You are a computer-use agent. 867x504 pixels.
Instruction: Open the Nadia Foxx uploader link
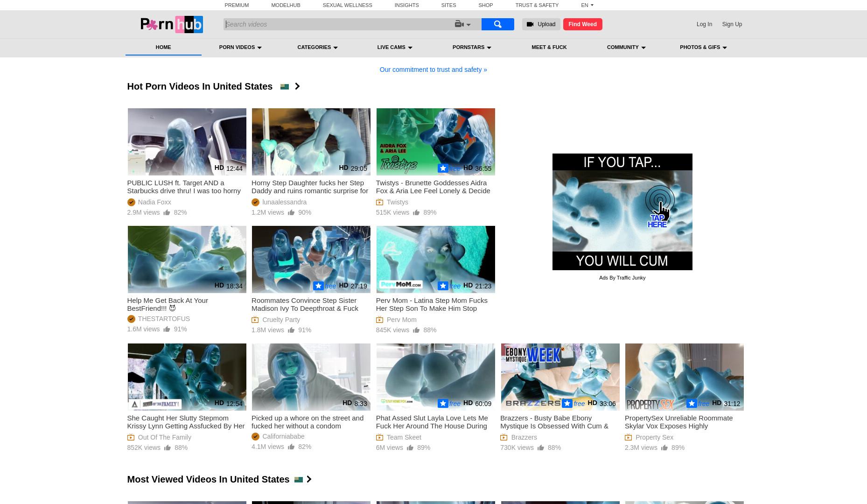pos(154,202)
